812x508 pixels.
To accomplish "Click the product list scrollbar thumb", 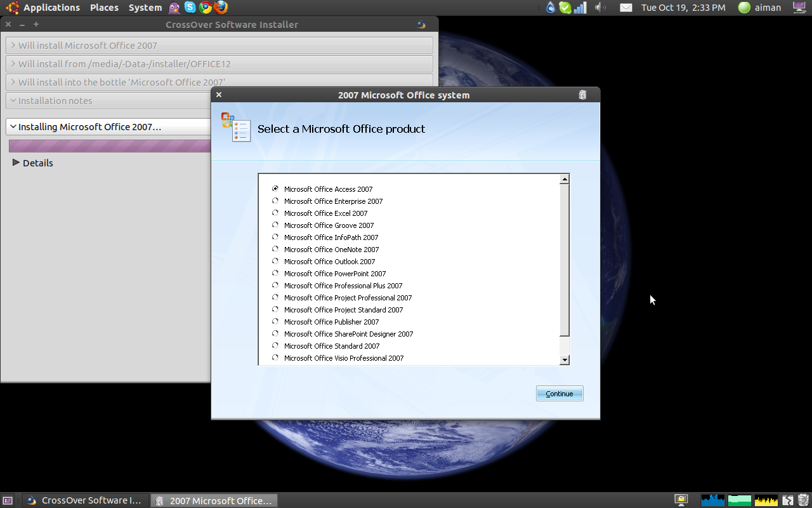I will (x=565, y=260).
